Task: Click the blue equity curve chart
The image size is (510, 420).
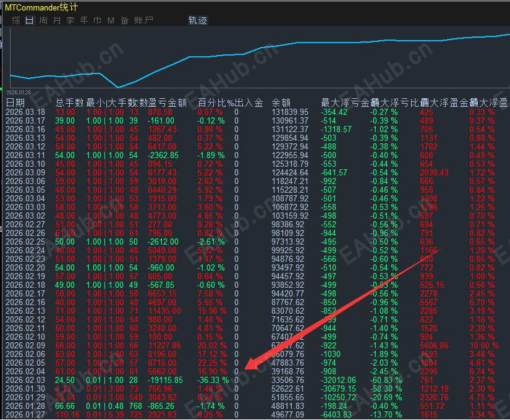Action: point(260,58)
